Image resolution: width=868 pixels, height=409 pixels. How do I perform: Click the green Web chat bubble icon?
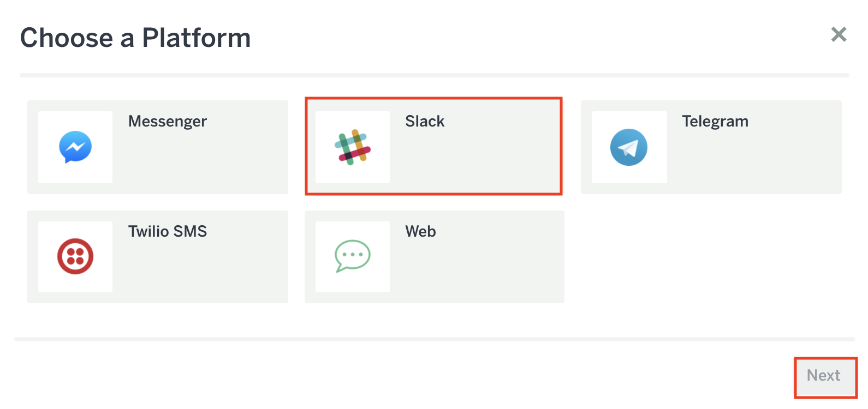point(353,256)
